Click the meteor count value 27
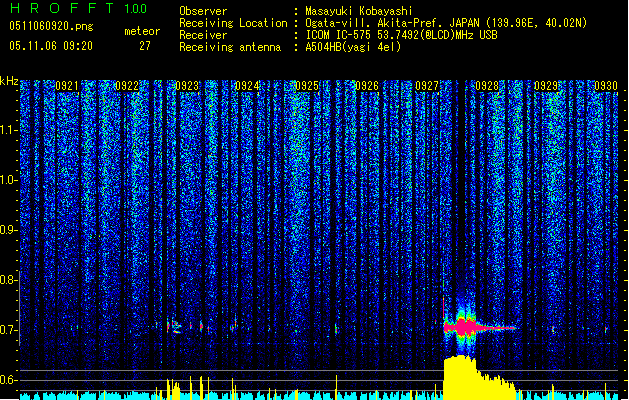Screen dimensions: 629x400 click(x=145, y=46)
